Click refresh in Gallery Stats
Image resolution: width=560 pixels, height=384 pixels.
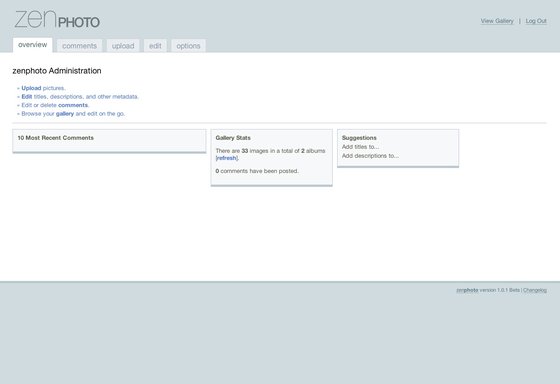226,158
